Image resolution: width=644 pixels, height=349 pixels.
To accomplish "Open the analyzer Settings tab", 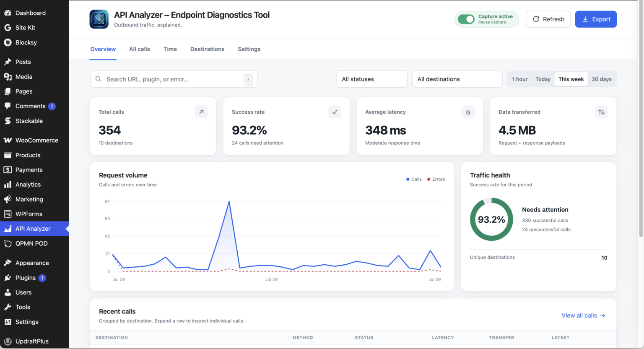I will tap(249, 49).
